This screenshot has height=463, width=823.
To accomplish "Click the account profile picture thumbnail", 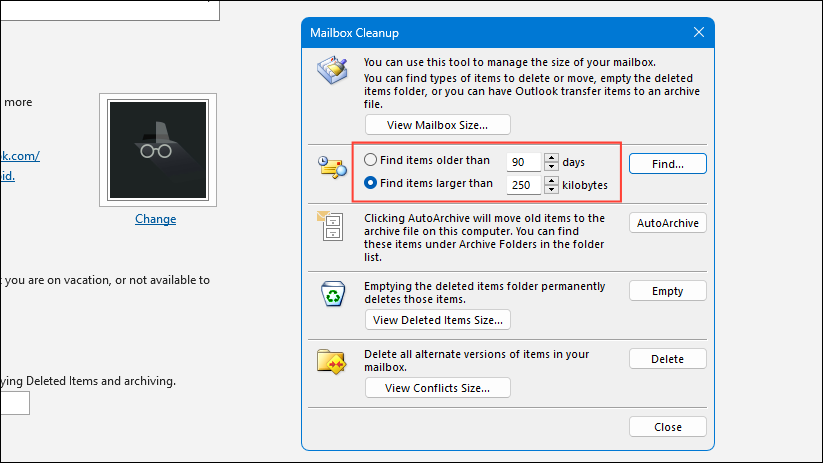I will [x=158, y=150].
